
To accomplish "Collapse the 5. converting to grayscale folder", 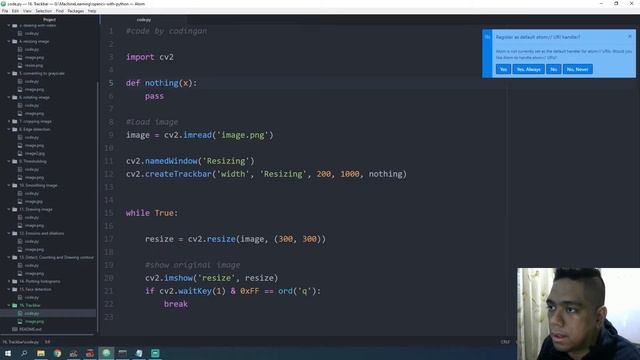I will point(9,73).
